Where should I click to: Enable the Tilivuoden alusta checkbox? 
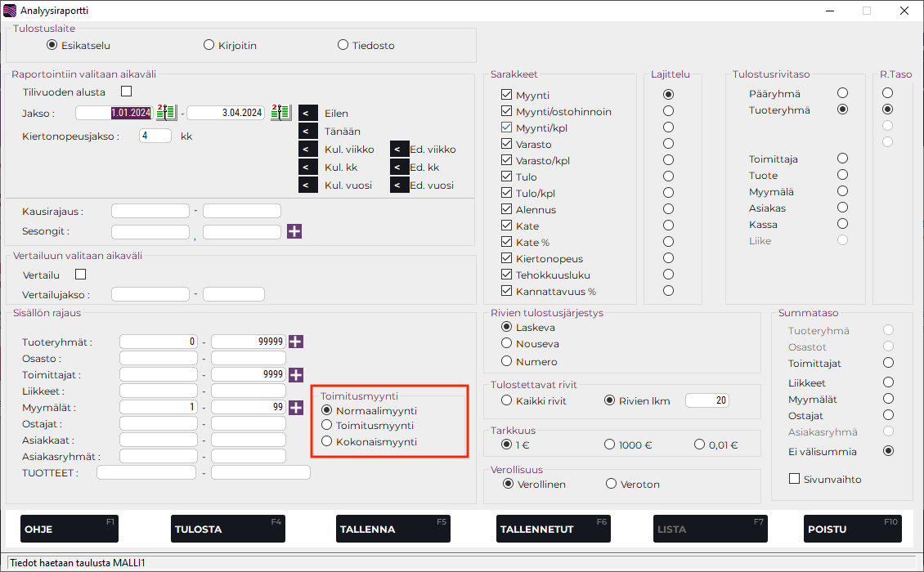pos(126,92)
